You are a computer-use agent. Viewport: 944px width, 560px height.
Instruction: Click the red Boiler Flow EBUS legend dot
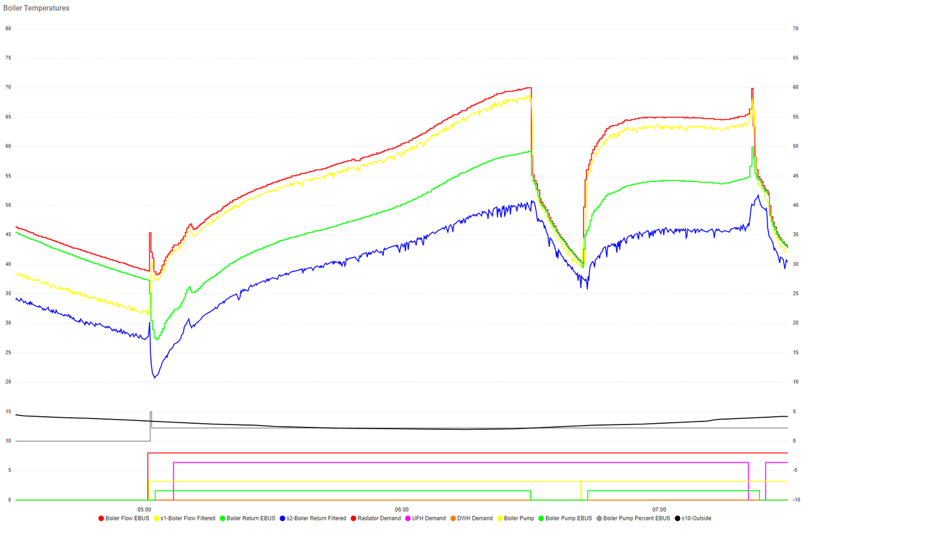pos(101,519)
